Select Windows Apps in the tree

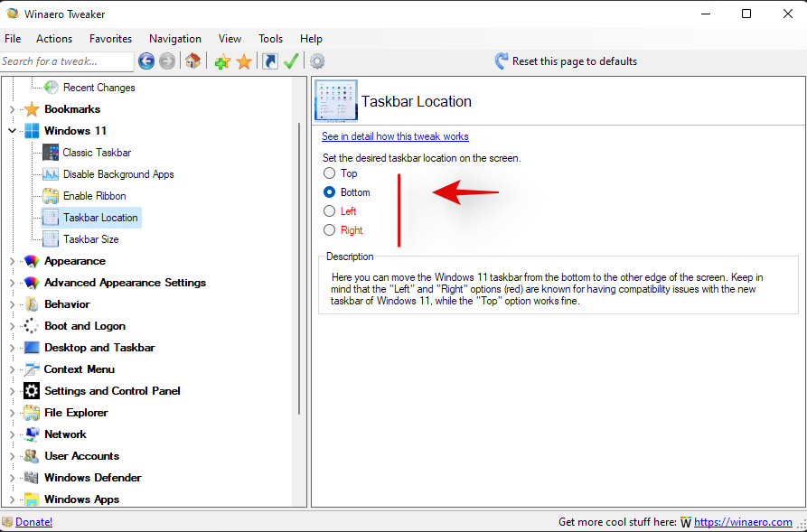pyautogui.click(x=82, y=499)
